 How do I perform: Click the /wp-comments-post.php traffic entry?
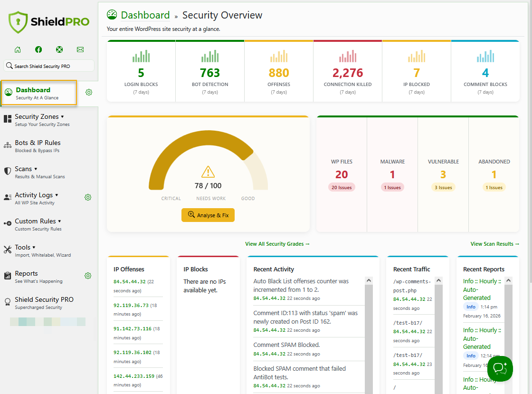coord(412,286)
